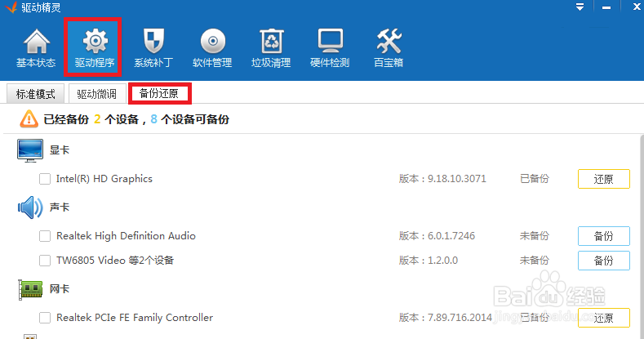Click version text 1.2.0.0
Image resolution: width=644 pixels, height=339 pixels.
point(442,261)
